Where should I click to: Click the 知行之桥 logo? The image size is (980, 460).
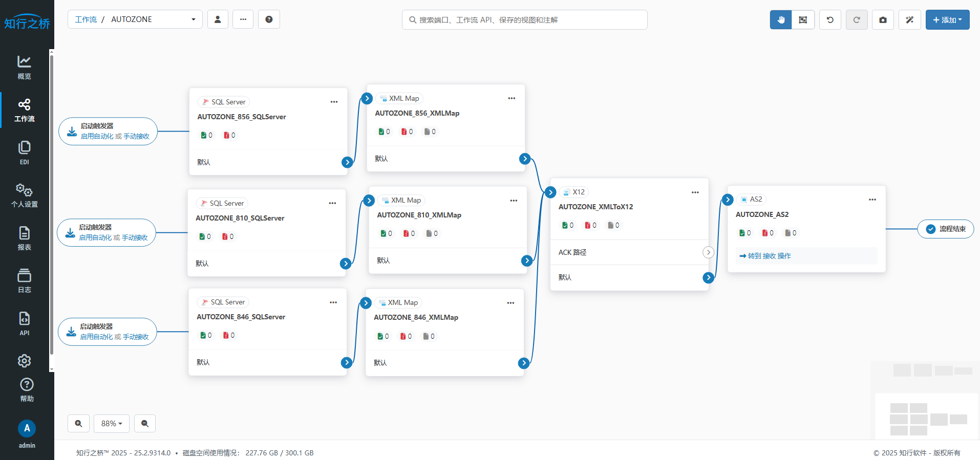[x=27, y=22]
